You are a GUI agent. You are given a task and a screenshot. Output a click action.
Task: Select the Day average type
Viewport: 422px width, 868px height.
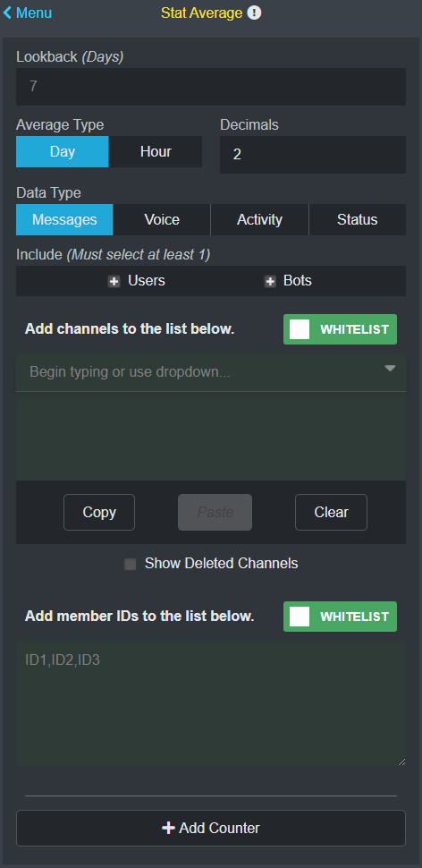pyautogui.click(x=63, y=152)
